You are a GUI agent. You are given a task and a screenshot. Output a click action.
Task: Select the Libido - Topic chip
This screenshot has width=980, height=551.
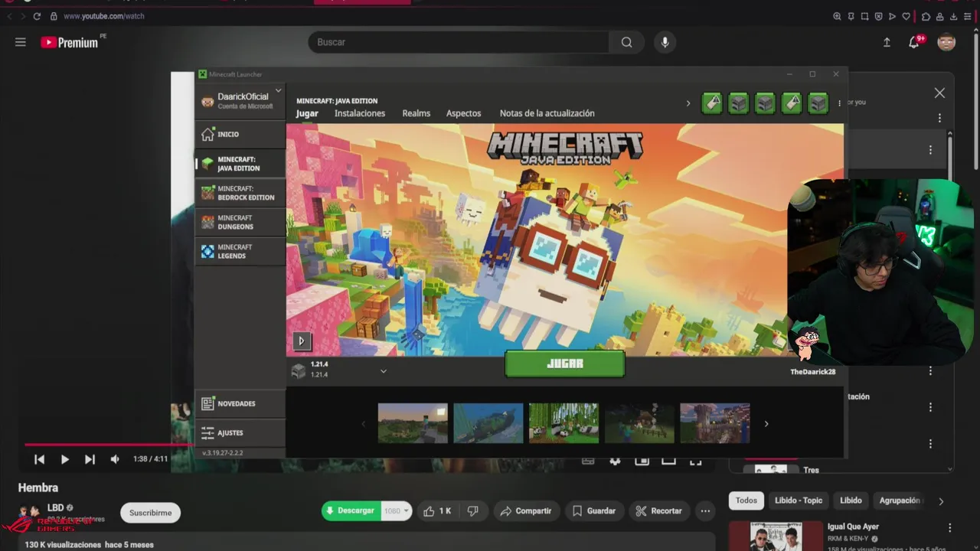(x=799, y=500)
